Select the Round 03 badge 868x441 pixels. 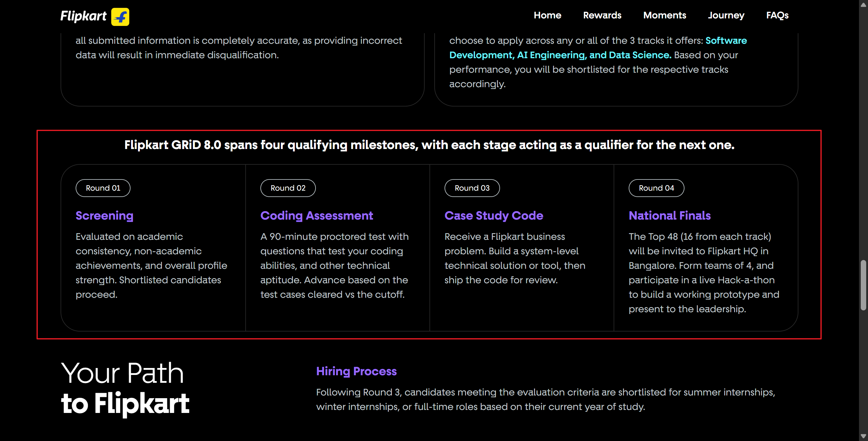tap(472, 188)
